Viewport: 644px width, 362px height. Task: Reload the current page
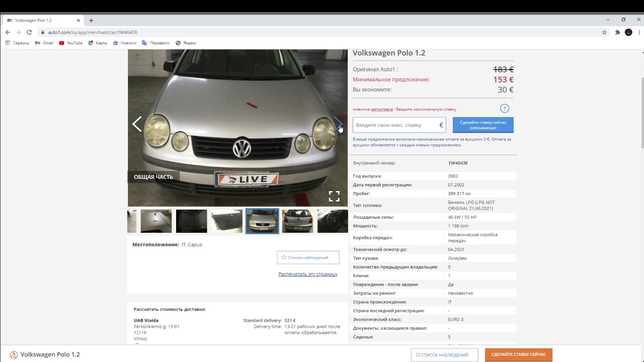(29, 32)
